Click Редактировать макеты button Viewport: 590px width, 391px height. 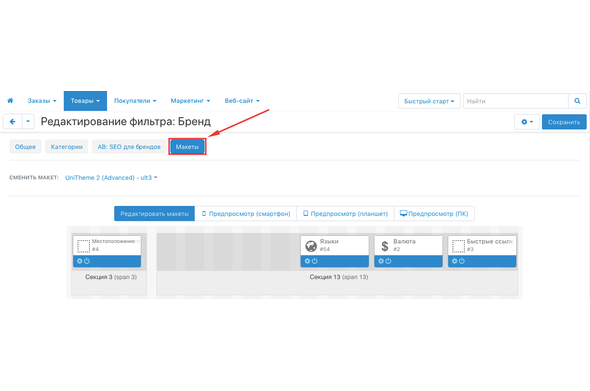tap(154, 214)
